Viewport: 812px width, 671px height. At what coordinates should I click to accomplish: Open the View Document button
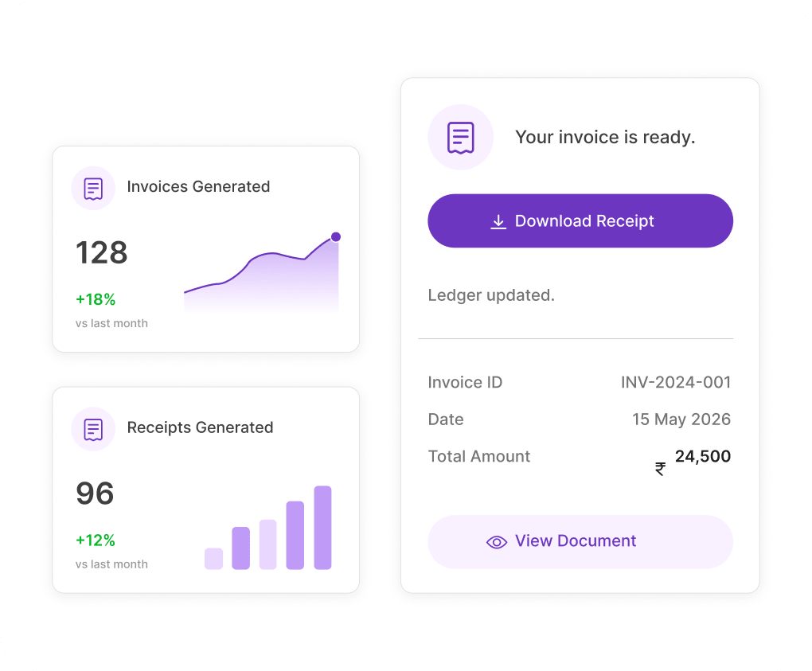pos(580,541)
